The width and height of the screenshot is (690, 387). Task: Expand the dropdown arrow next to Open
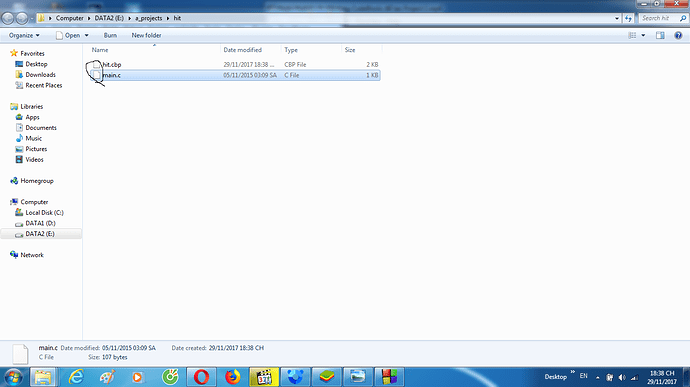pyautogui.click(x=86, y=35)
